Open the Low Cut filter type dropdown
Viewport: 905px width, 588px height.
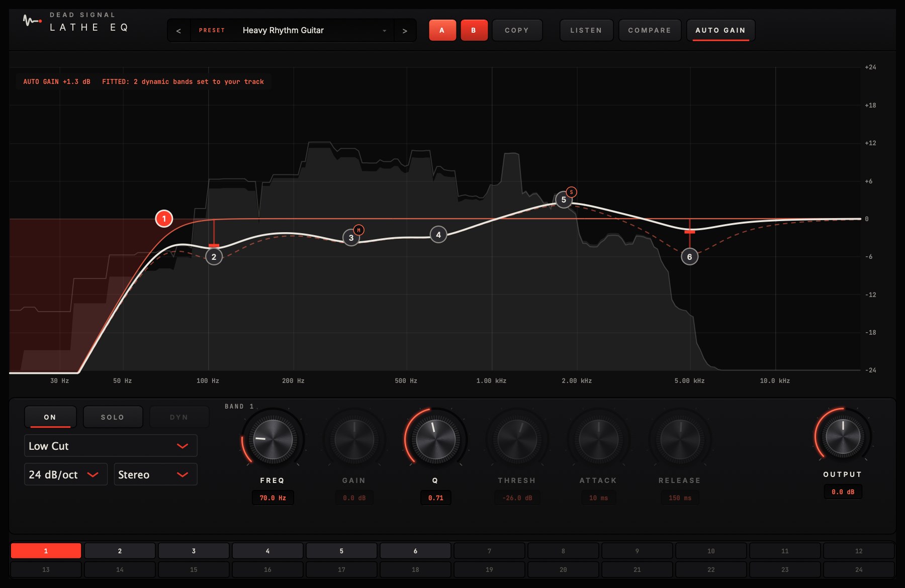coord(111,446)
